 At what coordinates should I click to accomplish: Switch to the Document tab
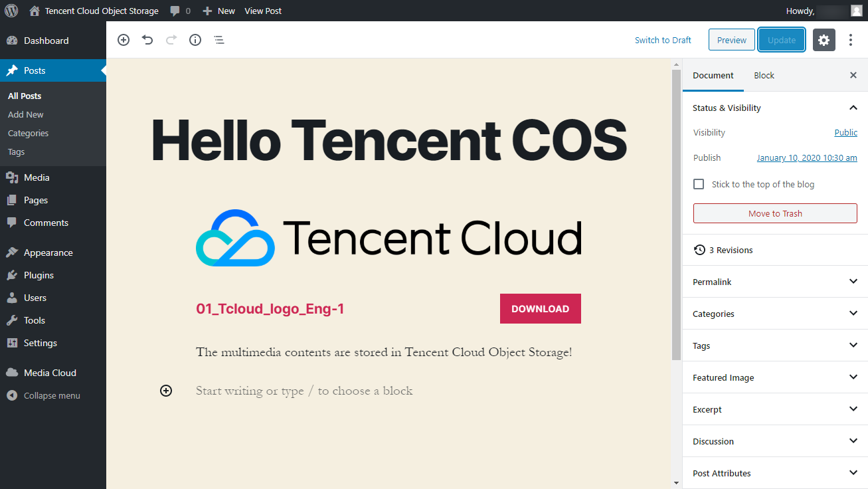coord(713,75)
